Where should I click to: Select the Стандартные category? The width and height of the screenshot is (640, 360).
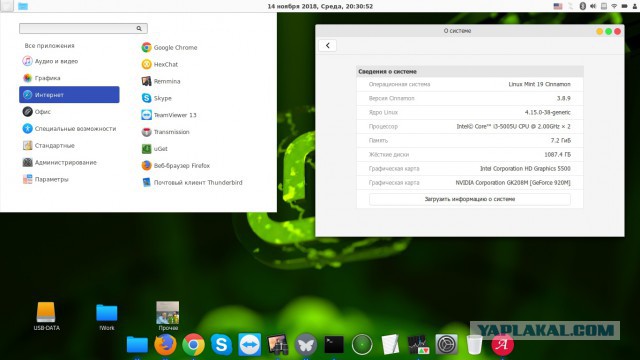[x=49, y=145]
